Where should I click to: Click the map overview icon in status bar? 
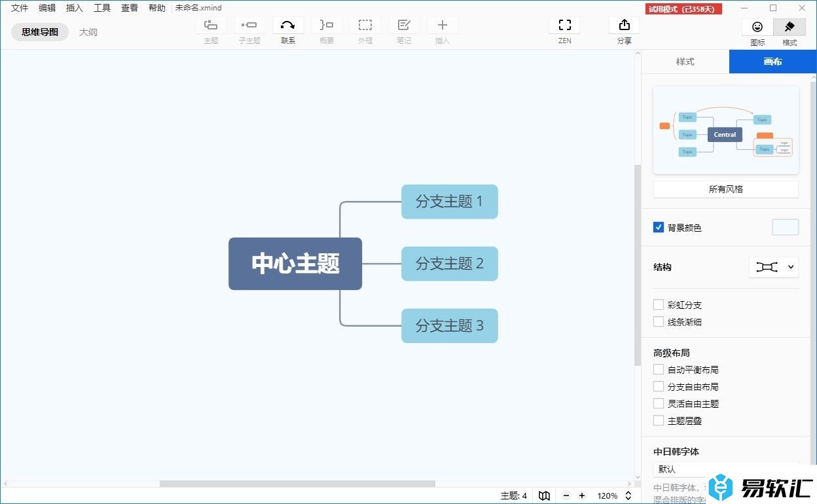544,495
